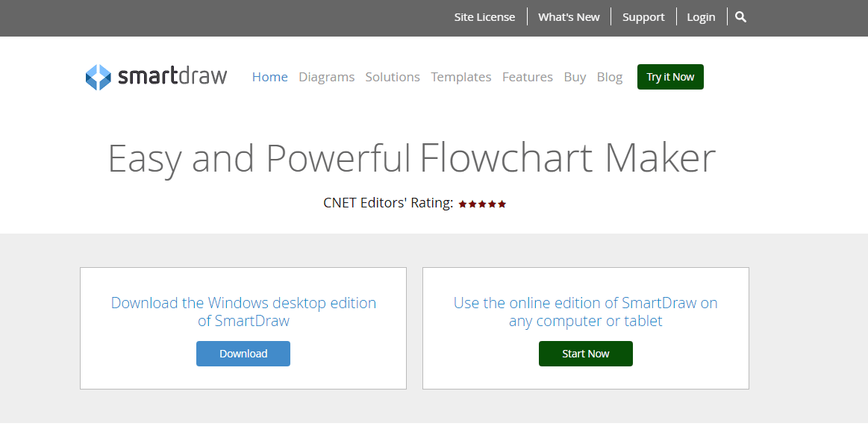Click the Easy and Powerful Flowchart Maker heading
This screenshot has height=441, width=868.
coord(411,158)
